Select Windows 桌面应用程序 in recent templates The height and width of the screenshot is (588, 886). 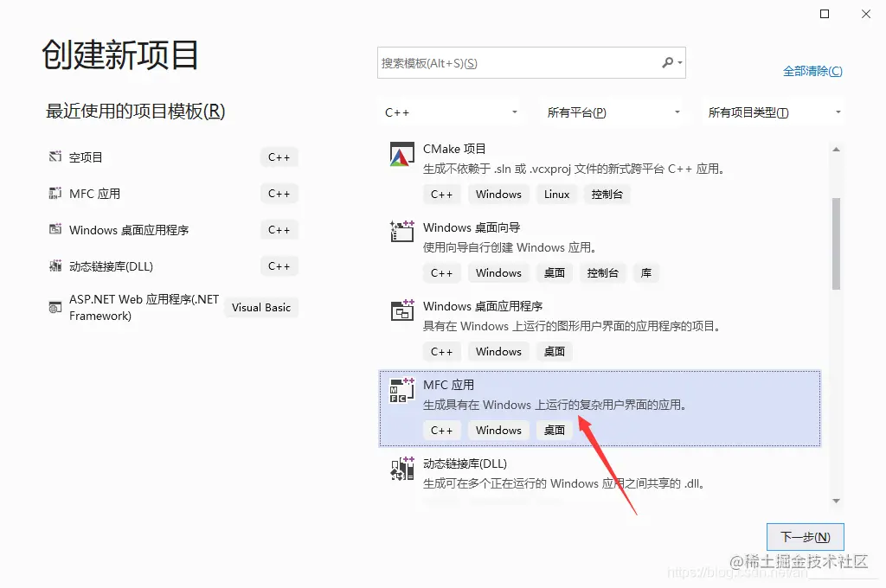pyautogui.click(x=129, y=230)
